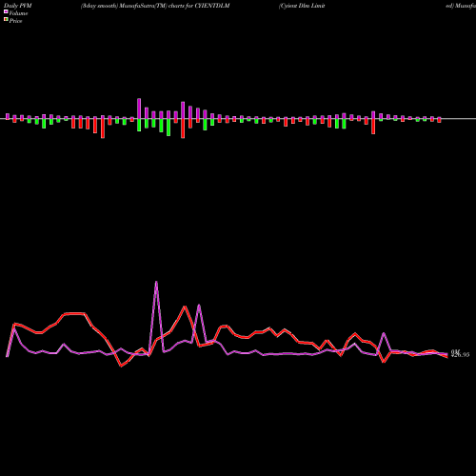The image size is (476, 476).
Task: Select the 'Price' legend label
Action: coord(15,21)
